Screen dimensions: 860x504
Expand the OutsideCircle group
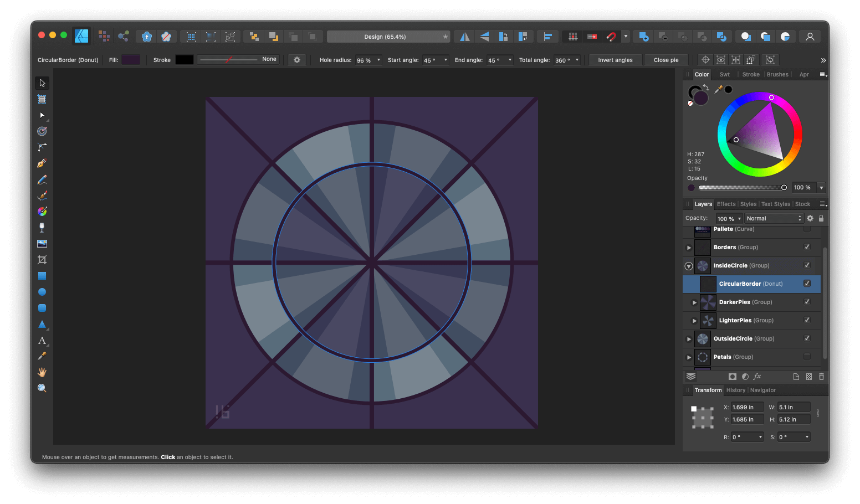coord(689,338)
